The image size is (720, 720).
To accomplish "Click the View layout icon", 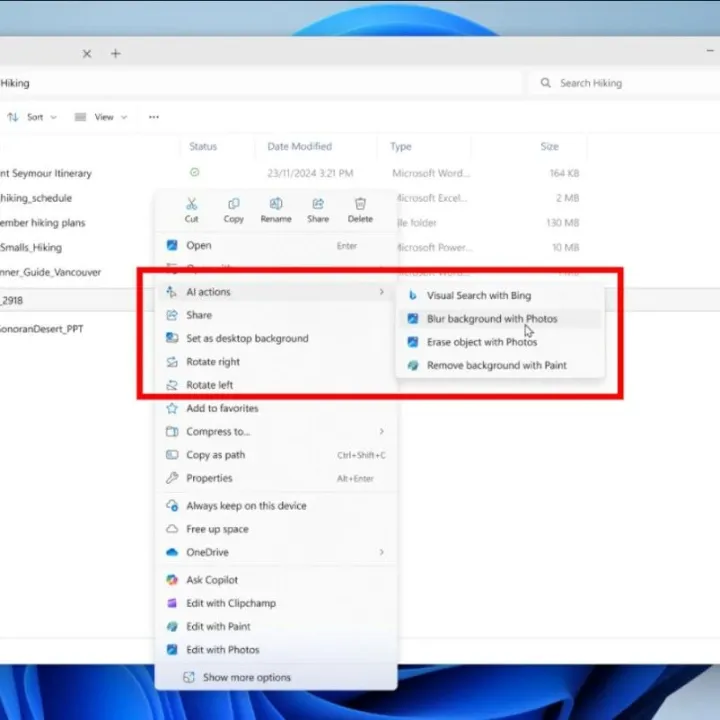I will coord(80,117).
